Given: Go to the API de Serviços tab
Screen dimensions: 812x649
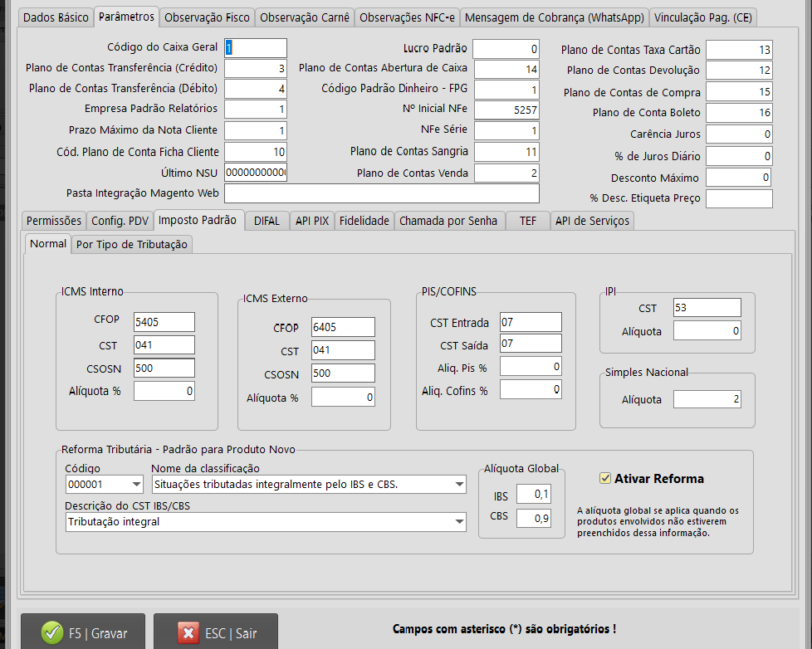Looking at the screenshot, I should (592, 221).
